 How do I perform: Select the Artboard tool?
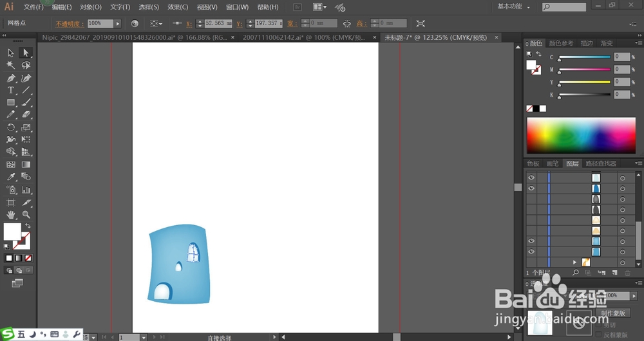pyautogui.click(x=11, y=202)
